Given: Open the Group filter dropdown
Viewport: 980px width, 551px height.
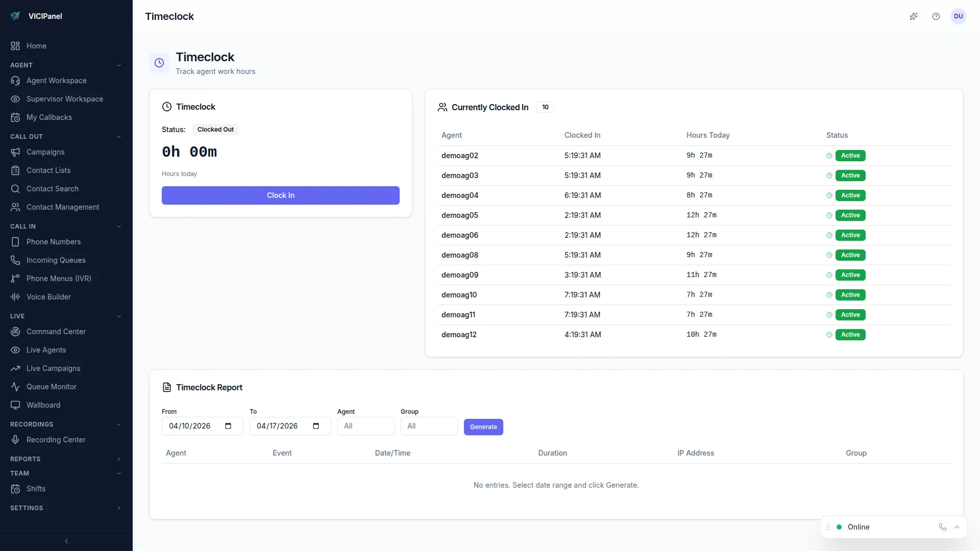Looking at the screenshot, I should click(429, 426).
